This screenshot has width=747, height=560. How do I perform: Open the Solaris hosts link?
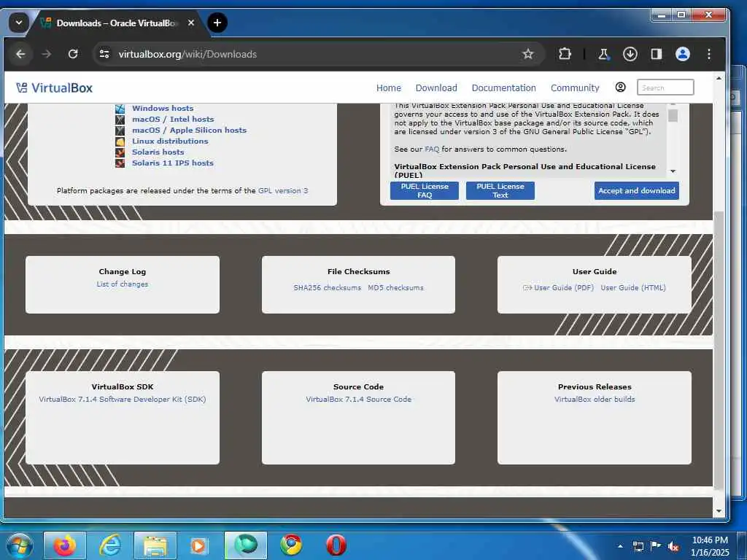[x=158, y=152]
